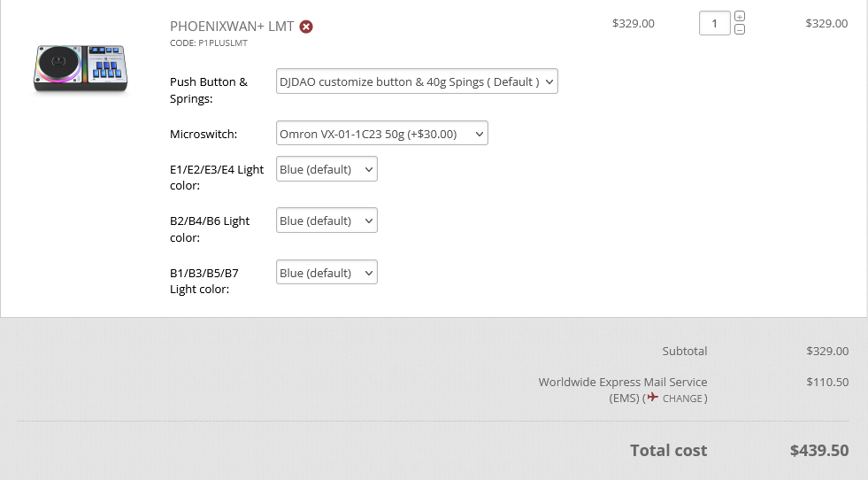The image size is (868, 480).
Task: Open B2/B4/B6 Light color dropdown
Action: (326, 221)
